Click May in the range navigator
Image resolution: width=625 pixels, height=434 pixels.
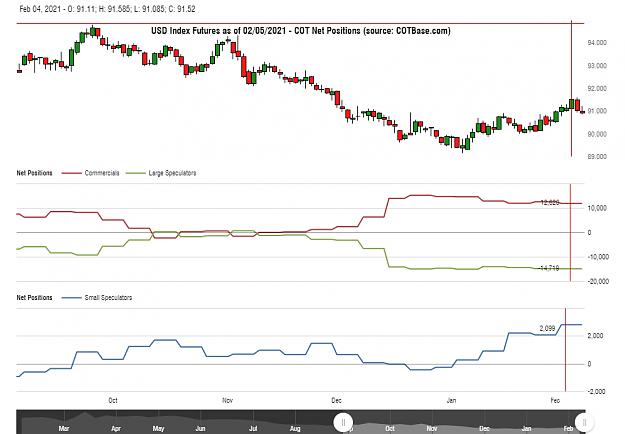click(x=158, y=428)
